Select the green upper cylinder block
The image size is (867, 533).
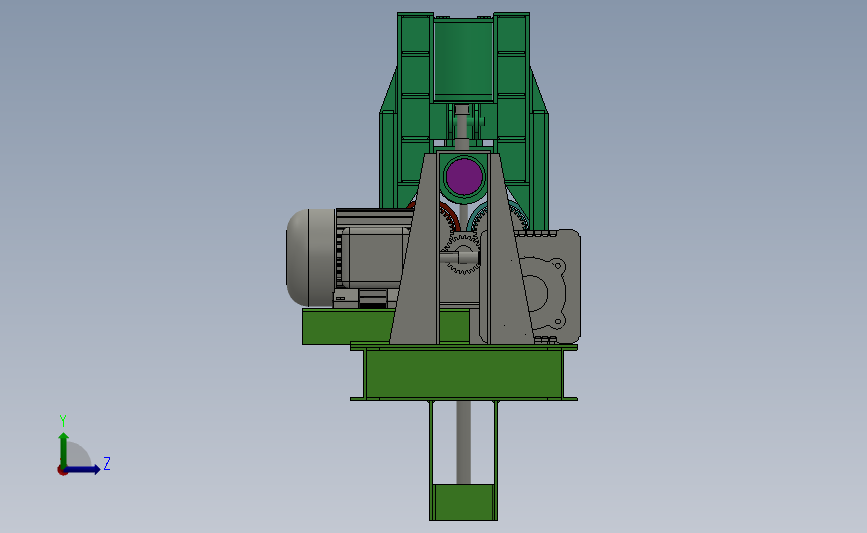(x=463, y=60)
